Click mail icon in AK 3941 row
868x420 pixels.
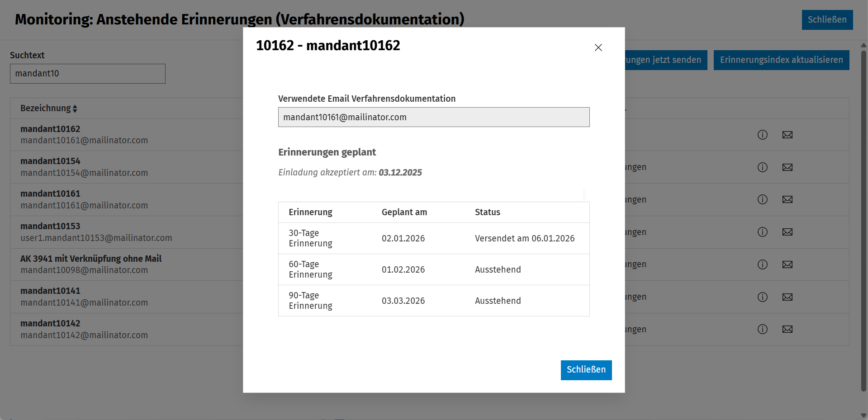click(x=787, y=264)
